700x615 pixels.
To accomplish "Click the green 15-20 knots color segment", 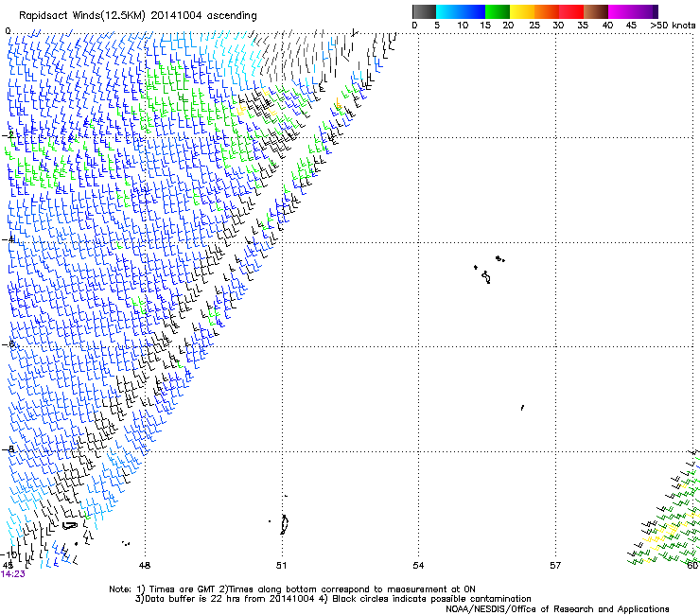I will tap(498, 11).
